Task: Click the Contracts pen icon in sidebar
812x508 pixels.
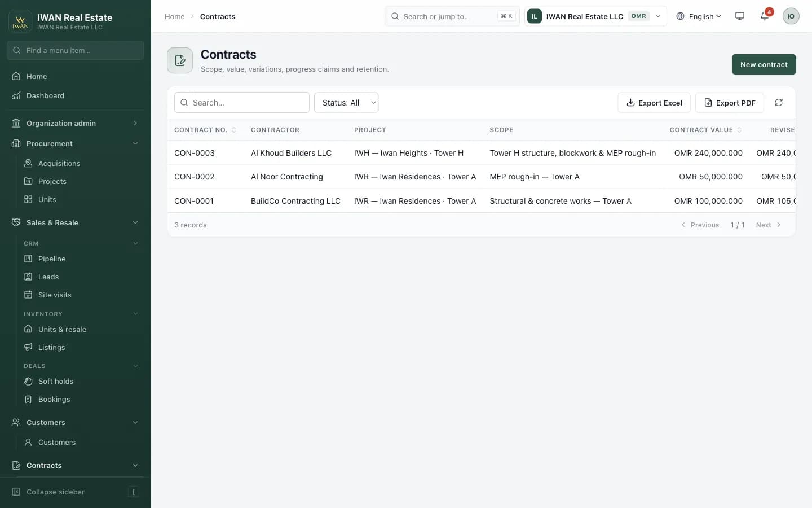Action: 16,465
